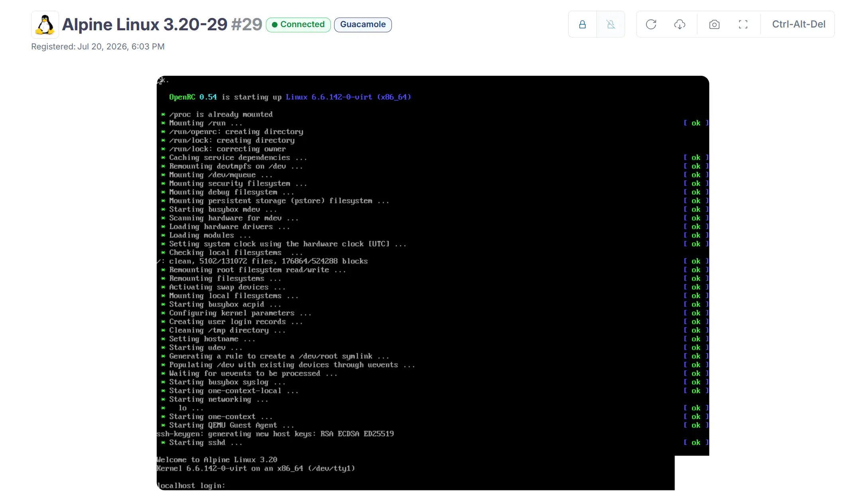Click "Cleaning /tmp directory ..." line
Image resolution: width=854 pixels, height=504 pixels.
click(x=227, y=331)
